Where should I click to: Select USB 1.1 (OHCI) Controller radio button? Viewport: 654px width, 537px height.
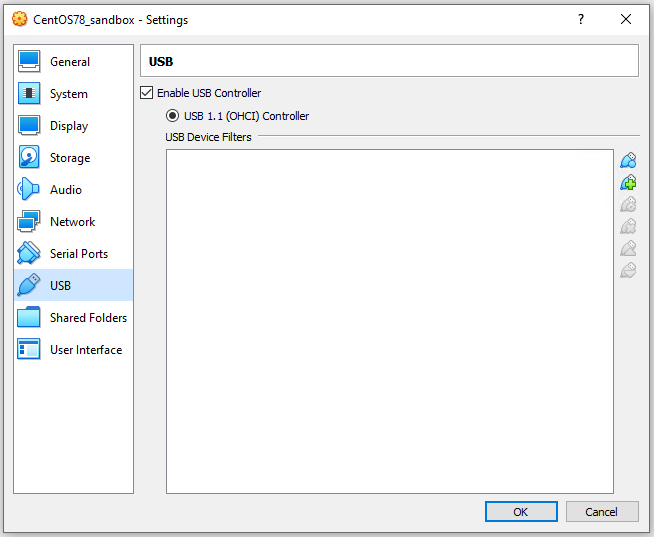pos(173,116)
